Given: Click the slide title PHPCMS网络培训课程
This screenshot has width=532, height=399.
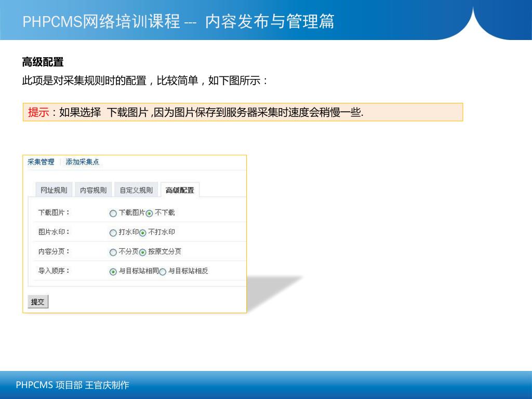Looking at the screenshot, I should point(101,21).
